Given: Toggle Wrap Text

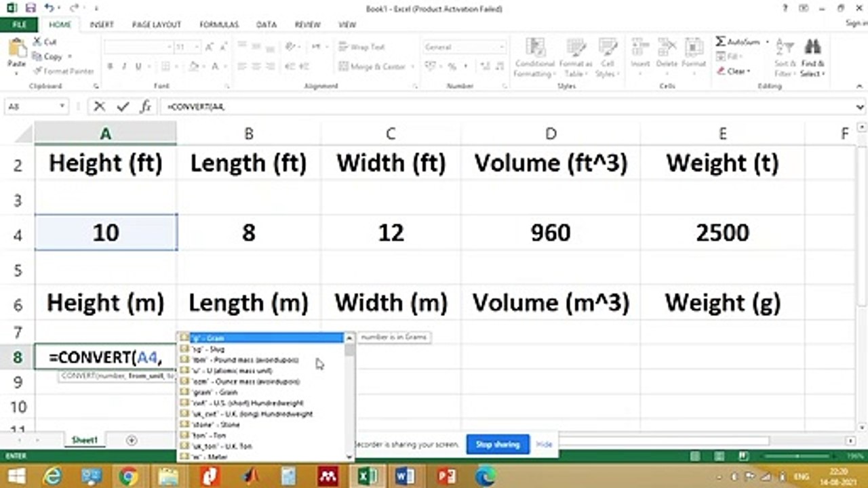Looking at the screenshot, I should 361,47.
